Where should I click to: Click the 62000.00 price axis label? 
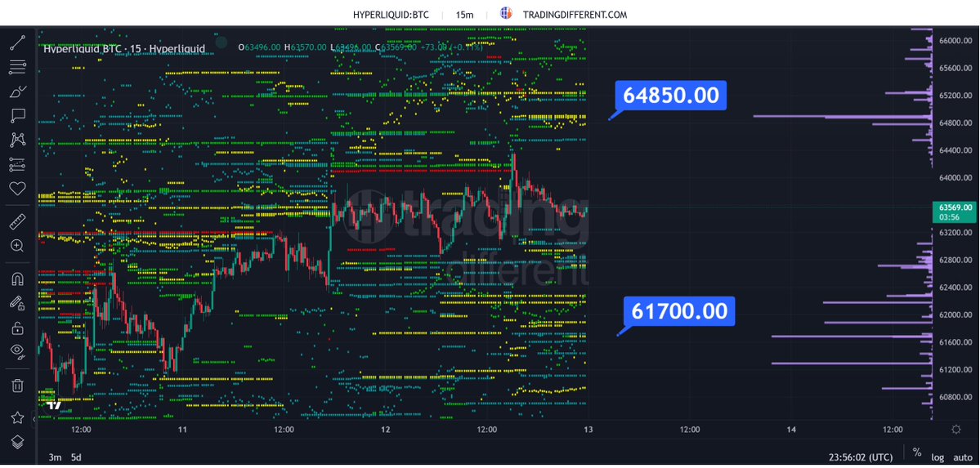[955, 315]
